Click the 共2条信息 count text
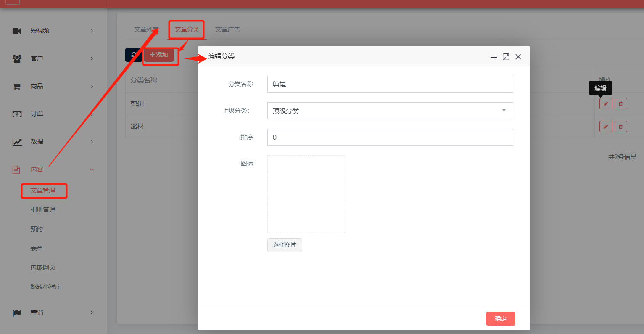Viewport: 644px width, 334px height. click(x=622, y=156)
